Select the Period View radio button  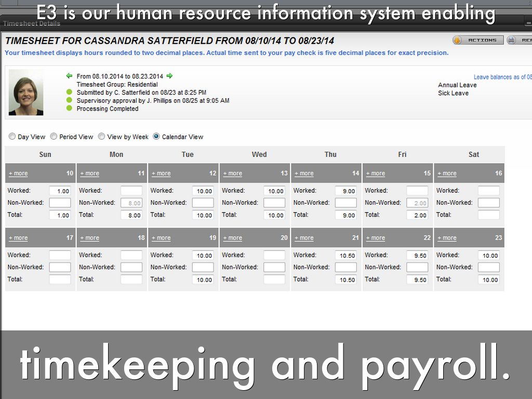pyautogui.click(x=54, y=137)
